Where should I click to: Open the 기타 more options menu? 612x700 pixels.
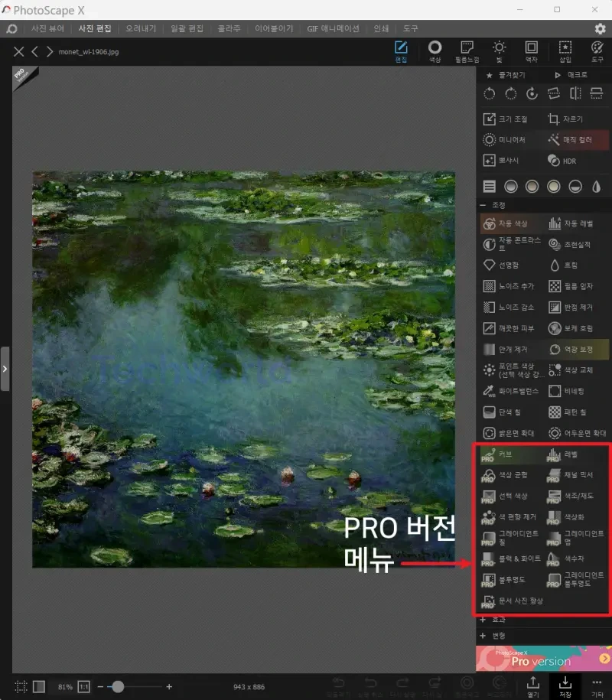click(597, 687)
